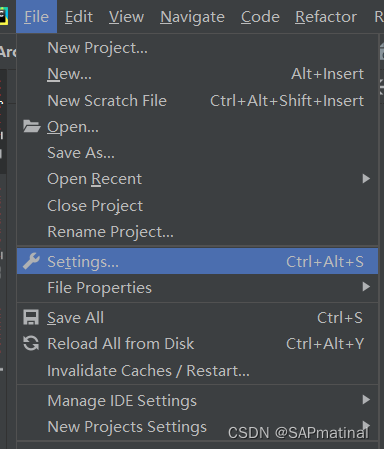384x449 pixels.
Task: Open the Refactor menu
Action: pyautogui.click(x=326, y=17)
